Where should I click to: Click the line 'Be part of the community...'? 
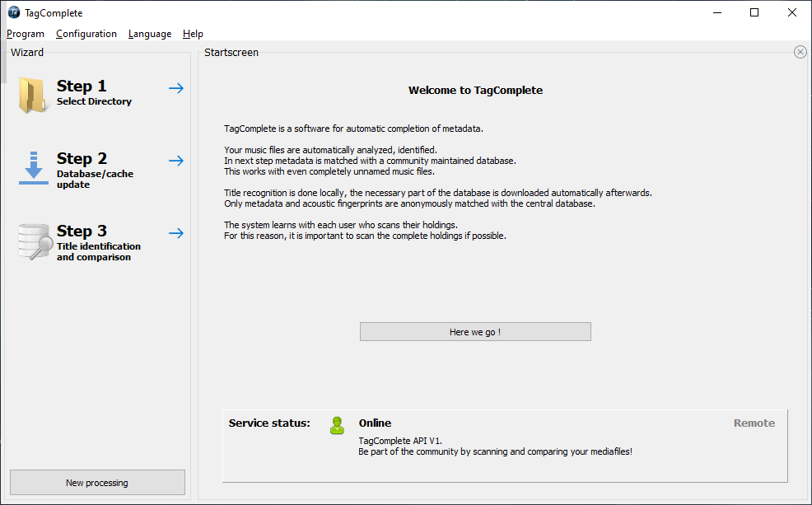point(495,451)
